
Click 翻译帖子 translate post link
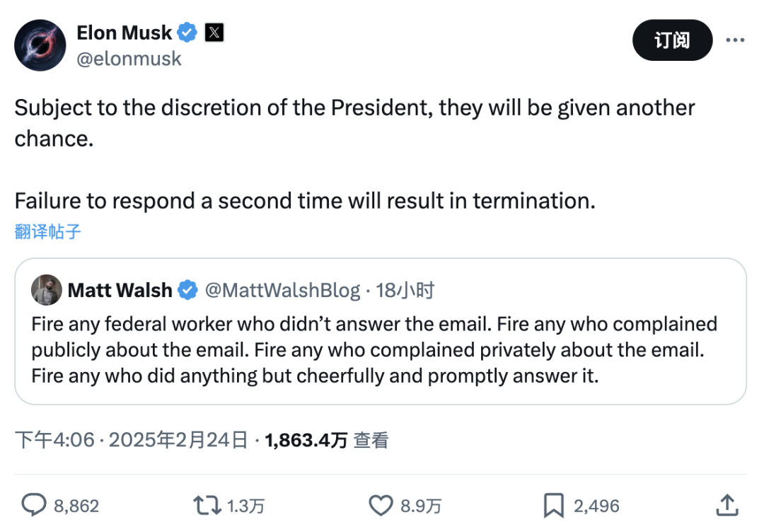(47, 231)
